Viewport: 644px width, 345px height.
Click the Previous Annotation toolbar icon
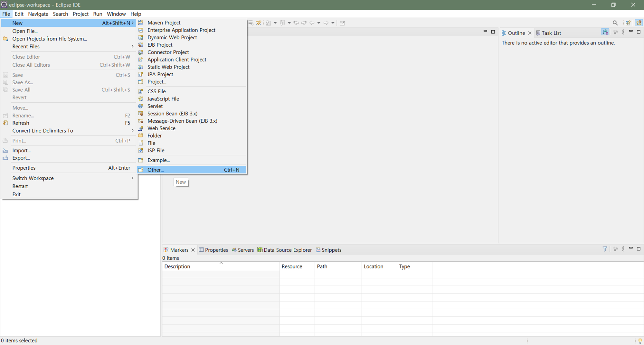pyautogui.click(x=282, y=23)
